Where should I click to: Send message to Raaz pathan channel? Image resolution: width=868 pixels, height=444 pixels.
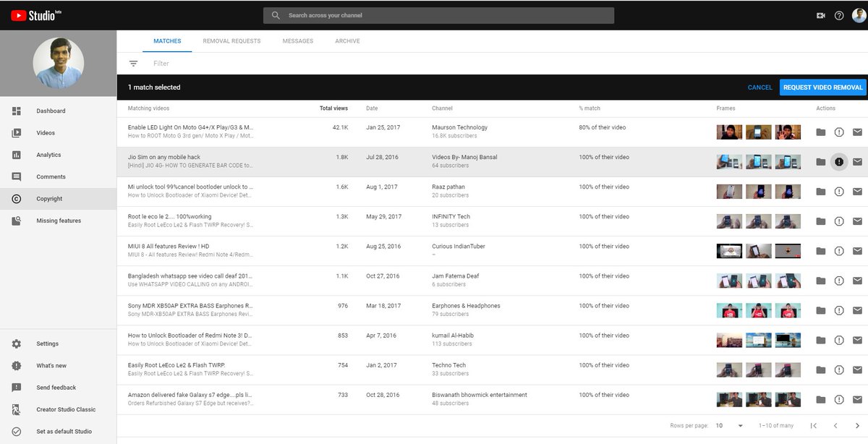coord(857,192)
